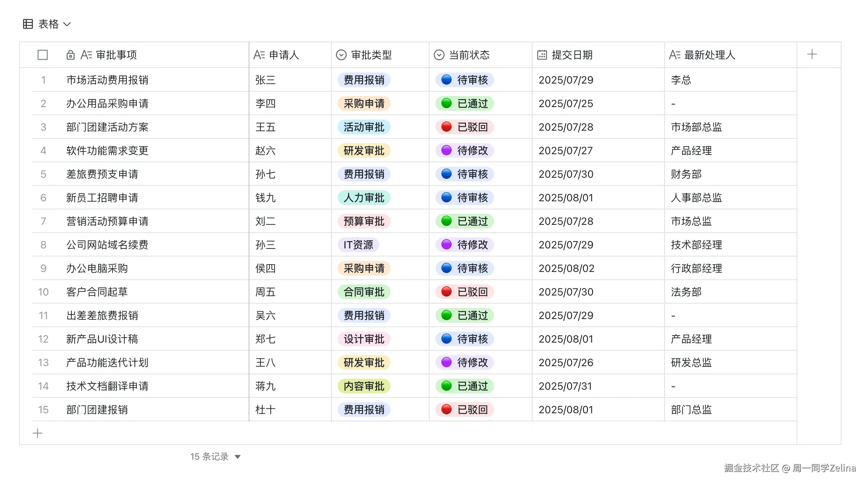This screenshot has height=485, width=868.
Task: Click the calendar icon beside 提交日期
Action: tap(542, 55)
